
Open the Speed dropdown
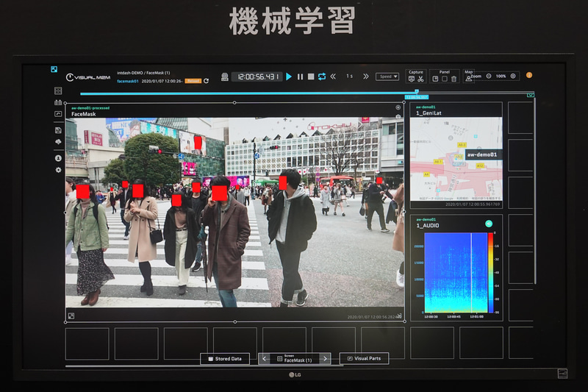tap(387, 76)
